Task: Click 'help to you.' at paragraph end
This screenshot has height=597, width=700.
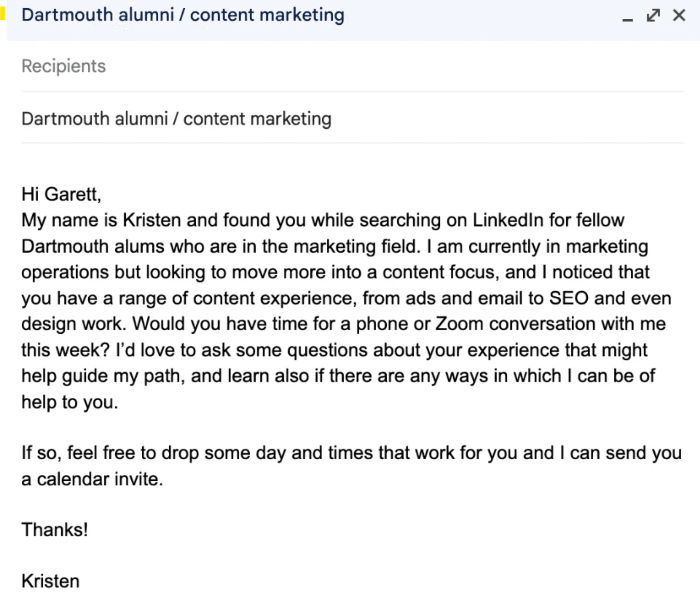Action: click(70, 402)
